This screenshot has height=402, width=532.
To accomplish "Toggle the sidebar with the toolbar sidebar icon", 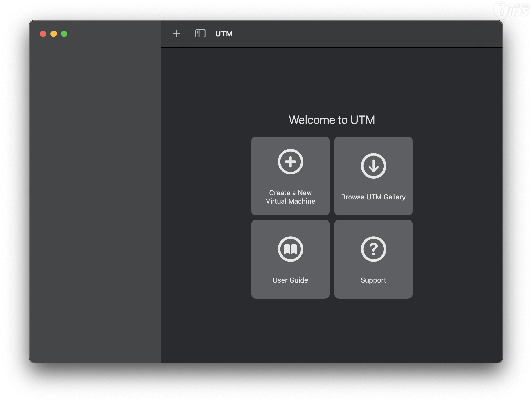I will 200,33.
